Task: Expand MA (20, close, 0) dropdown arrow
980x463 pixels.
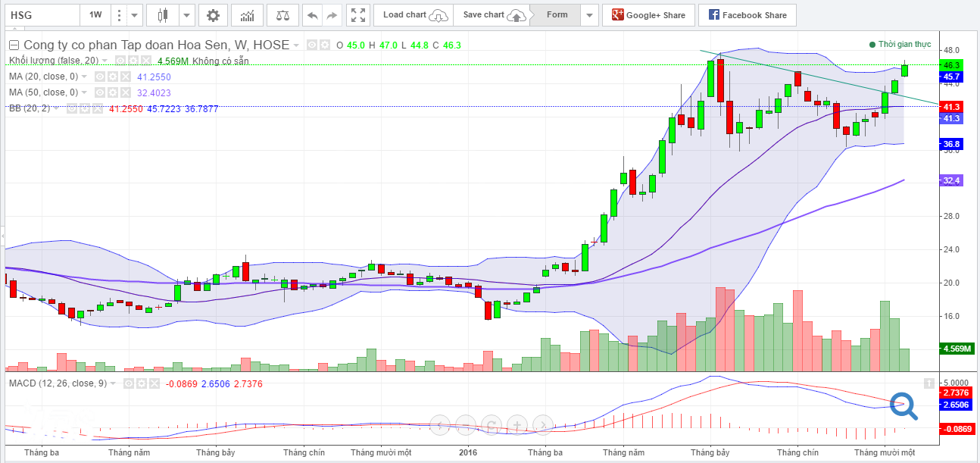Action: (84, 77)
